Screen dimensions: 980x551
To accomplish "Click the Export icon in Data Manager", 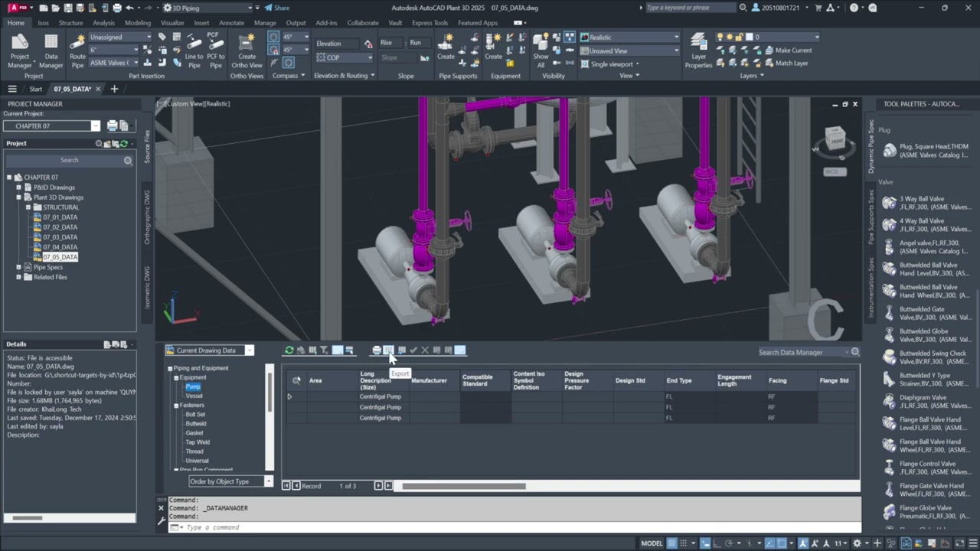I will coord(389,350).
